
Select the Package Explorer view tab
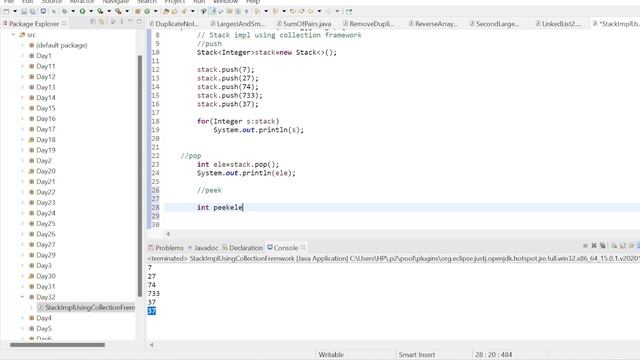(x=34, y=24)
